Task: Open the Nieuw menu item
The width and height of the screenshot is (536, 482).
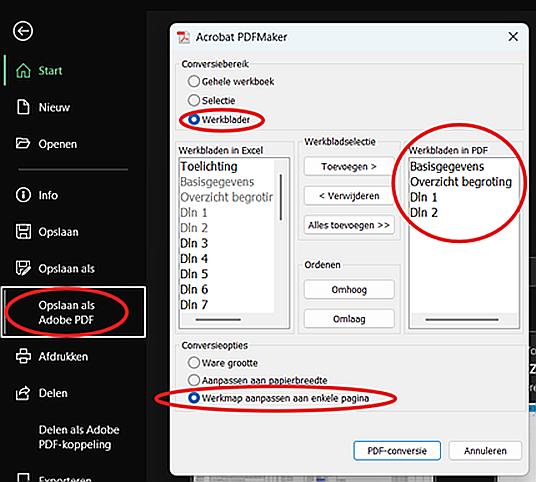Action: click(54, 107)
